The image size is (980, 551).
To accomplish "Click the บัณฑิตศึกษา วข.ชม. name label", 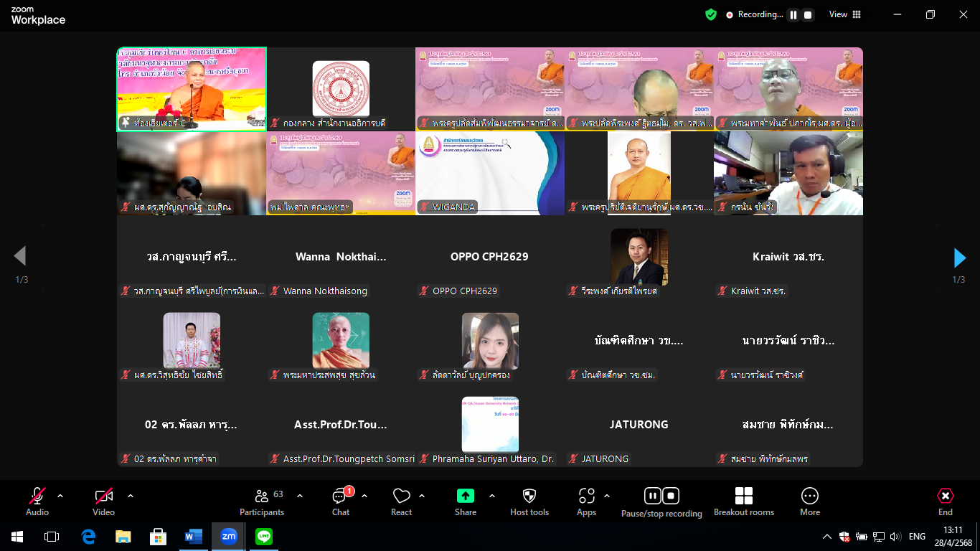I will click(x=618, y=375).
